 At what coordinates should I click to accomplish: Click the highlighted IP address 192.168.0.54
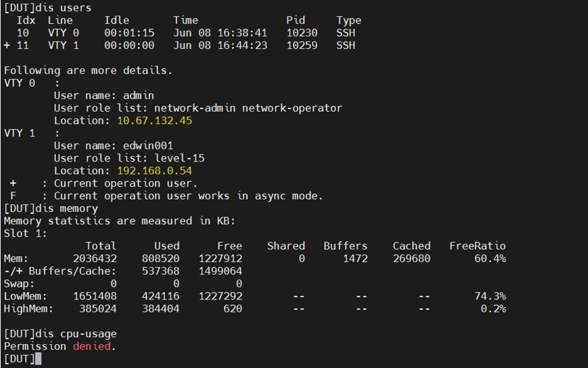154,171
